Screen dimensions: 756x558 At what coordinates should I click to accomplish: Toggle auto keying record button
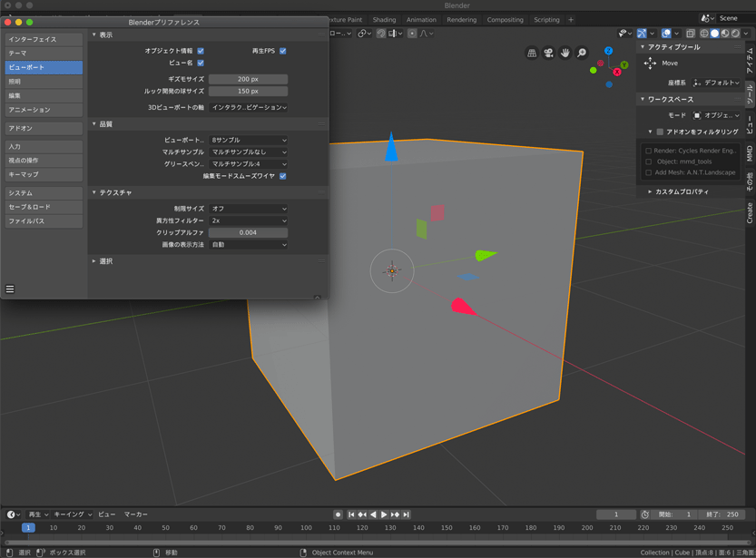point(338,514)
